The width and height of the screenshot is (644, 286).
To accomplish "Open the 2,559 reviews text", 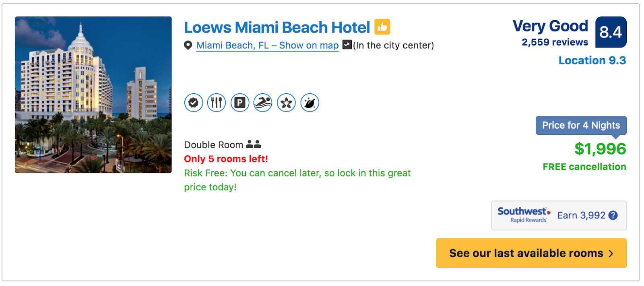I will pyautogui.click(x=555, y=42).
